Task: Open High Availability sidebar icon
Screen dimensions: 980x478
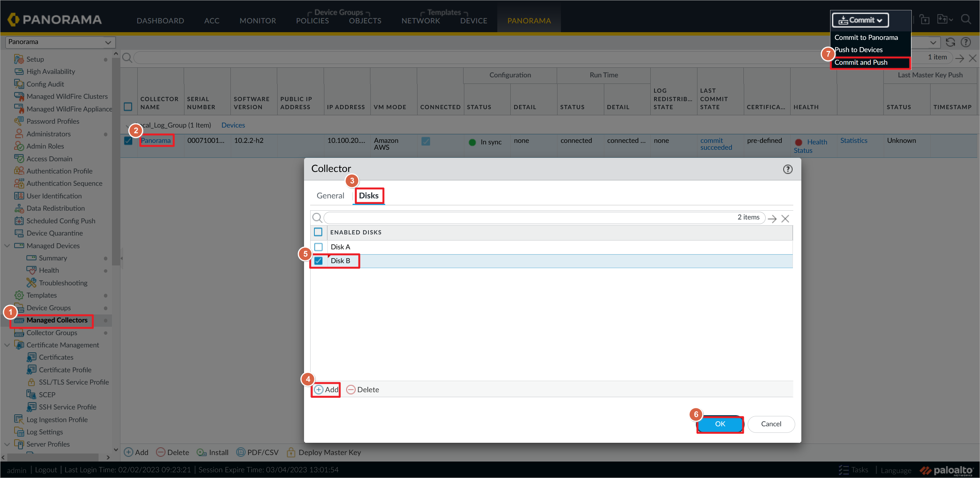Action: [19, 72]
